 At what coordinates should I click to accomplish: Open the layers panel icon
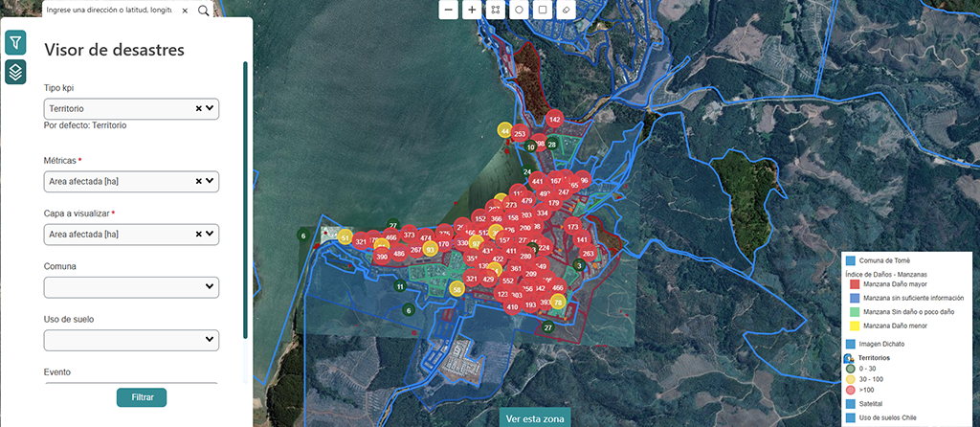click(x=15, y=72)
